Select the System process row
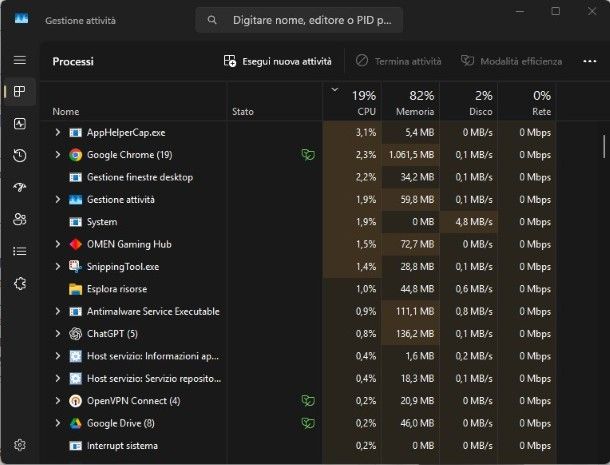 pos(299,222)
